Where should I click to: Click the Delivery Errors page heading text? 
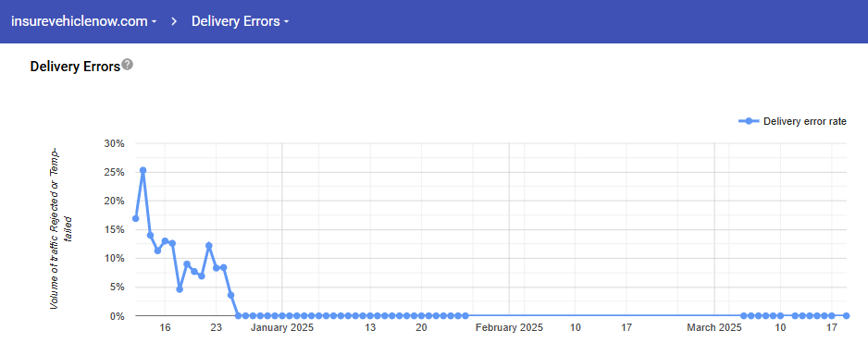75,67
